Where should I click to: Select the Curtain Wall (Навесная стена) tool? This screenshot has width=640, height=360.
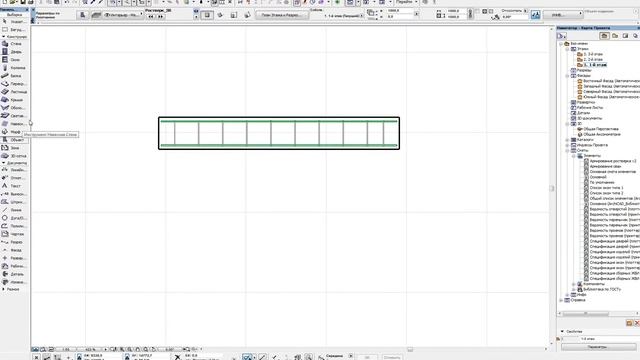[x=14, y=124]
